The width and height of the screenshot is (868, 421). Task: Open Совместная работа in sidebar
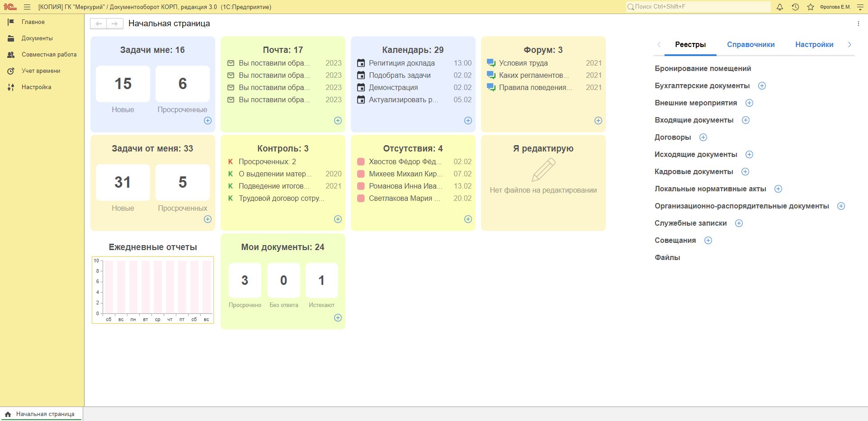pos(49,55)
